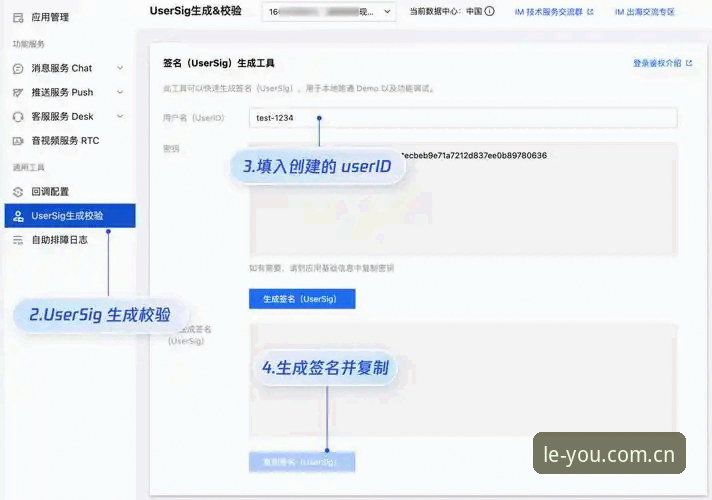The image size is (712, 500).
Task: Click the 生成签名 (UserSig) button
Action: tap(302, 299)
